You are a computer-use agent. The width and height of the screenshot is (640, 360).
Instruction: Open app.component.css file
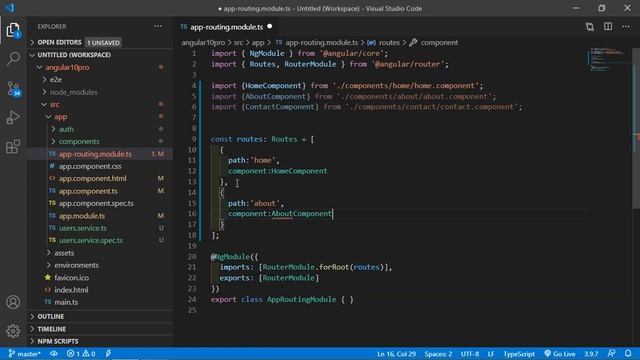coord(100,166)
